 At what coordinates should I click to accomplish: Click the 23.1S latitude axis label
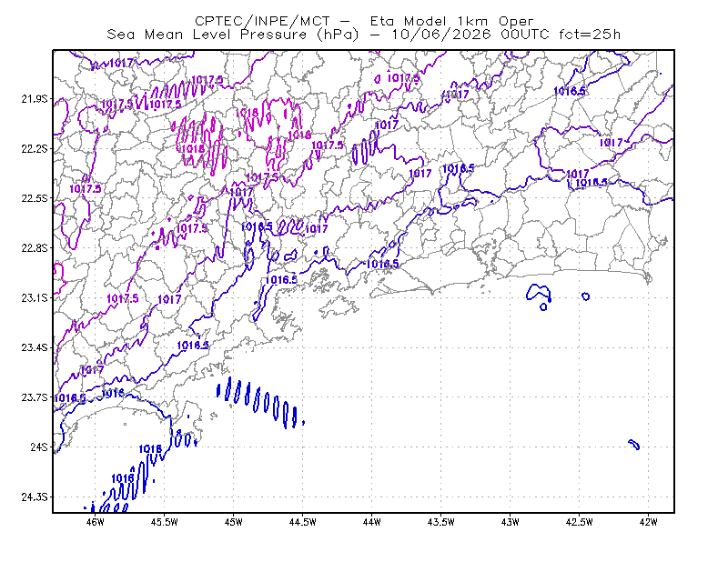point(35,297)
